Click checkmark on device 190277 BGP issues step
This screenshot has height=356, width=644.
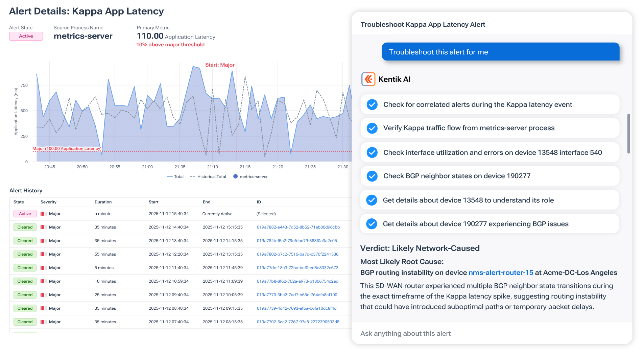click(x=372, y=223)
